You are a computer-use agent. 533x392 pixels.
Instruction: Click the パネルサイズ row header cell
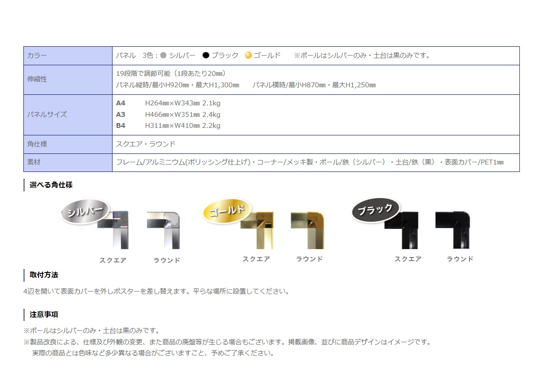68,114
